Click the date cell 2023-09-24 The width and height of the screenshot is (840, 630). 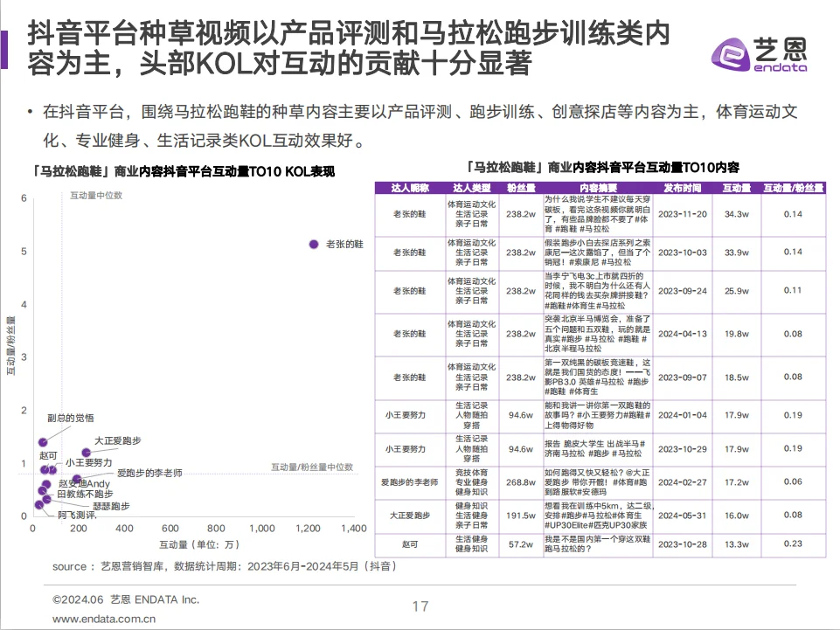tap(683, 291)
